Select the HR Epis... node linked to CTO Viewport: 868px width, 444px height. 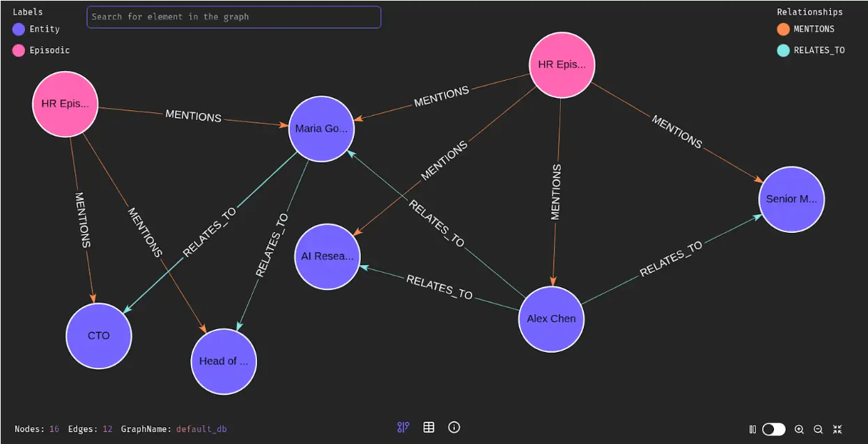(x=65, y=104)
